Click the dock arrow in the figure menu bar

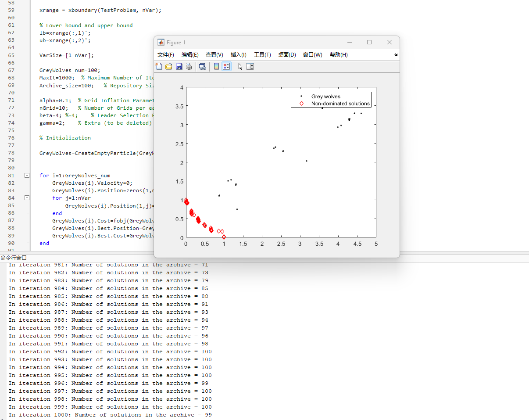pyautogui.click(x=396, y=55)
